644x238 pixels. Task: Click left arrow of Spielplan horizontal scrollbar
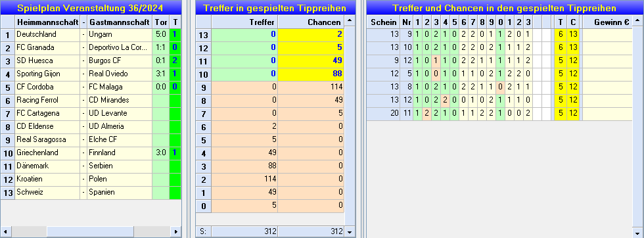tap(6, 232)
